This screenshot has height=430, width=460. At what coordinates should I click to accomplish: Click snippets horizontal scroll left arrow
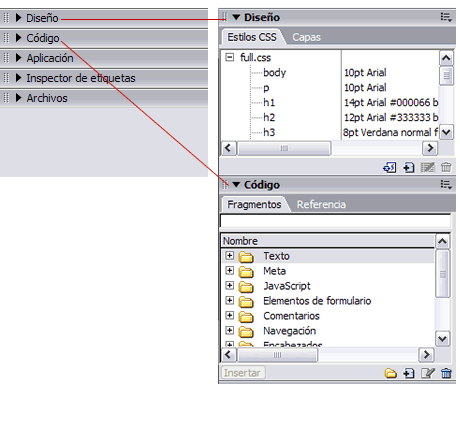pyautogui.click(x=229, y=355)
